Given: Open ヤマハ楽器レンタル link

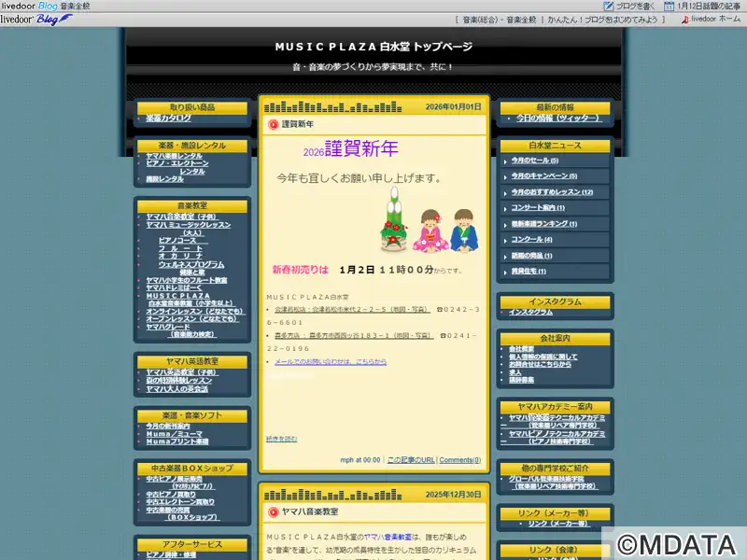Looking at the screenshot, I should 174,156.
